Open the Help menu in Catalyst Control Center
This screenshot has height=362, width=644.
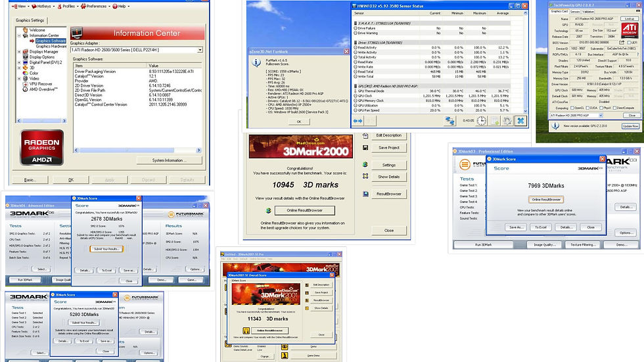tap(121, 6)
